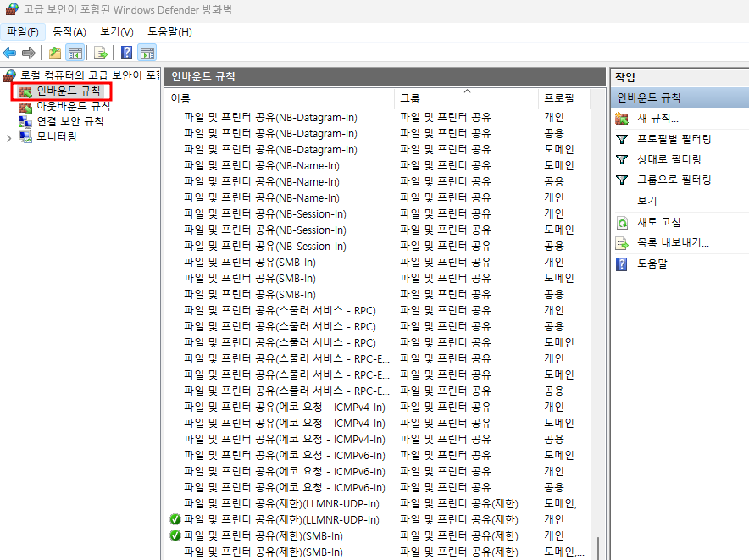The height and width of the screenshot is (560, 749).
Task: Select SMB-In rule with 개인 profile
Action: click(379, 262)
